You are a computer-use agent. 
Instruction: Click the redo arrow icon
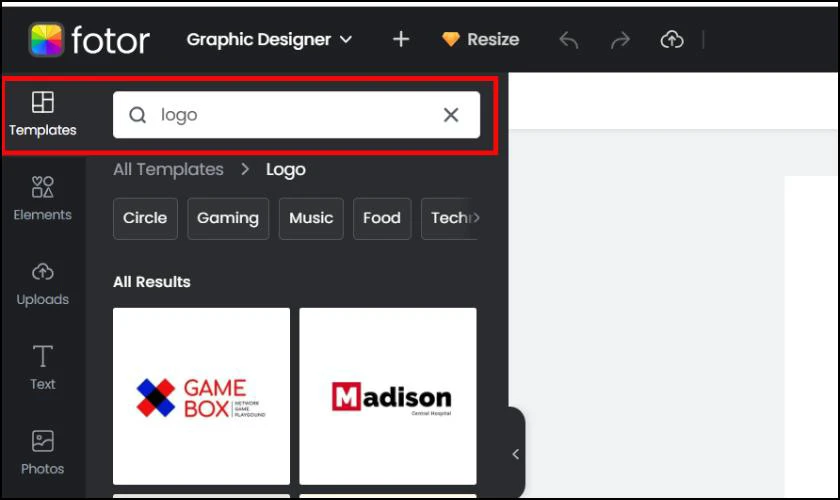pos(620,40)
